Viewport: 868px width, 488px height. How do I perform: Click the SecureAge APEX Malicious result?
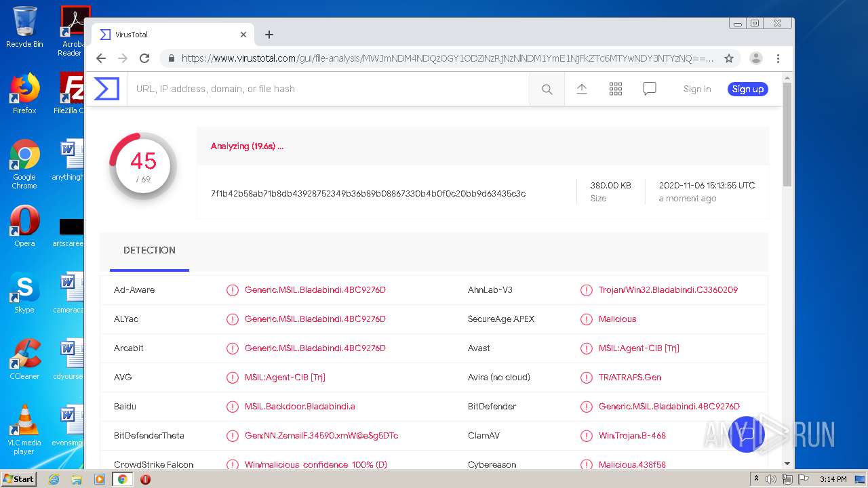[x=617, y=319]
